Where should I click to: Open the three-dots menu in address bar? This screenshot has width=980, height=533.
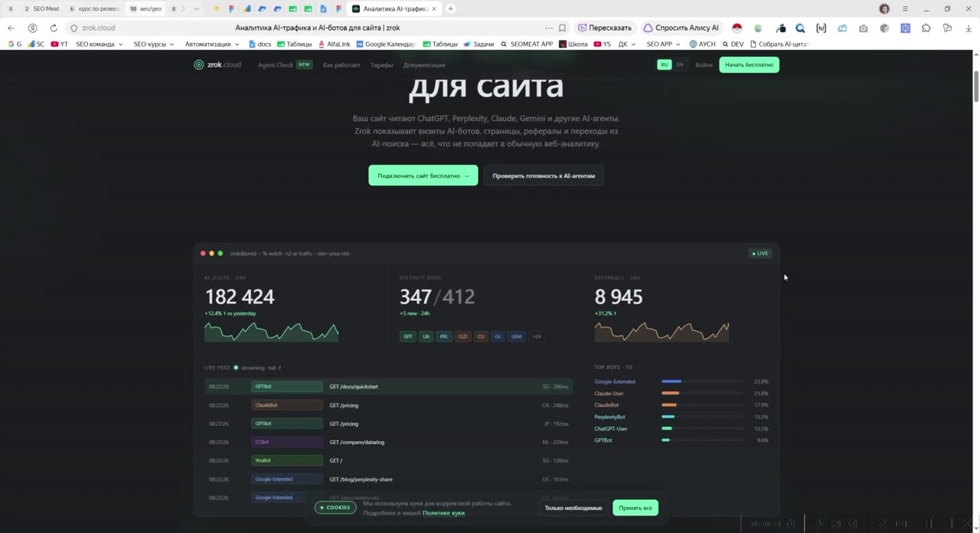548,28
